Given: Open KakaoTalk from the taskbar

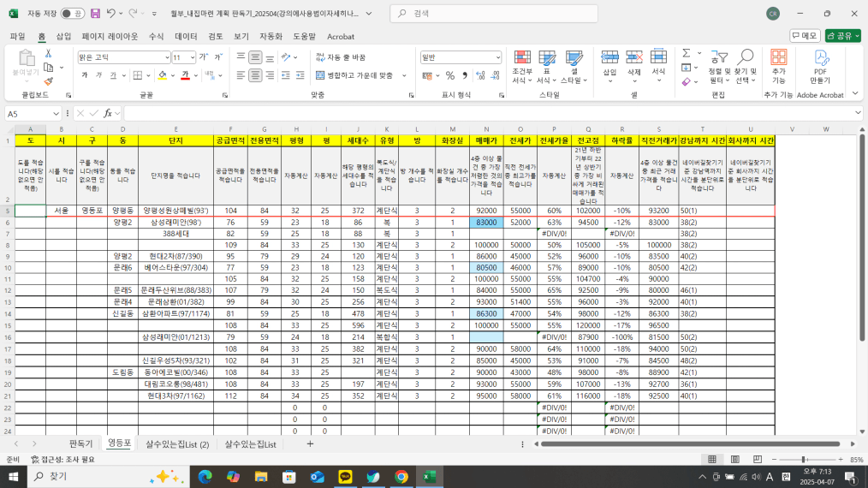Looking at the screenshot, I should [346, 476].
